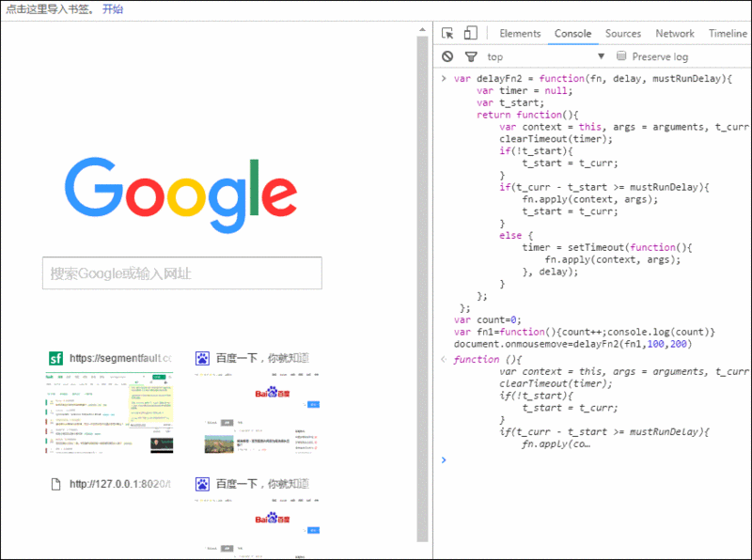This screenshot has height=560, width=752.
Task: Click the 'var count=0;' code line
Action: click(x=487, y=319)
